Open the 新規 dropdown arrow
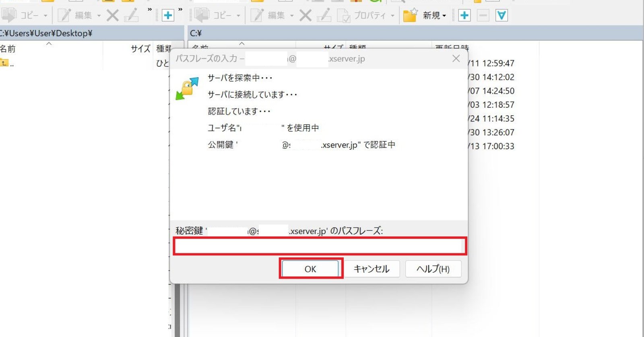Screen dimensions: 644x337 tap(444, 16)
